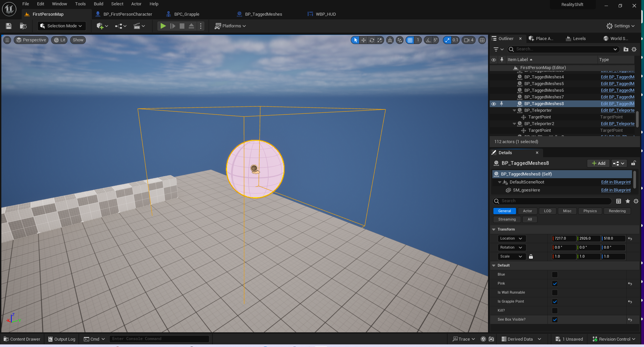Open the Platforms dropdown
Image resolution: width=644 pixels, height=347 pixels.
pos(230,26)
